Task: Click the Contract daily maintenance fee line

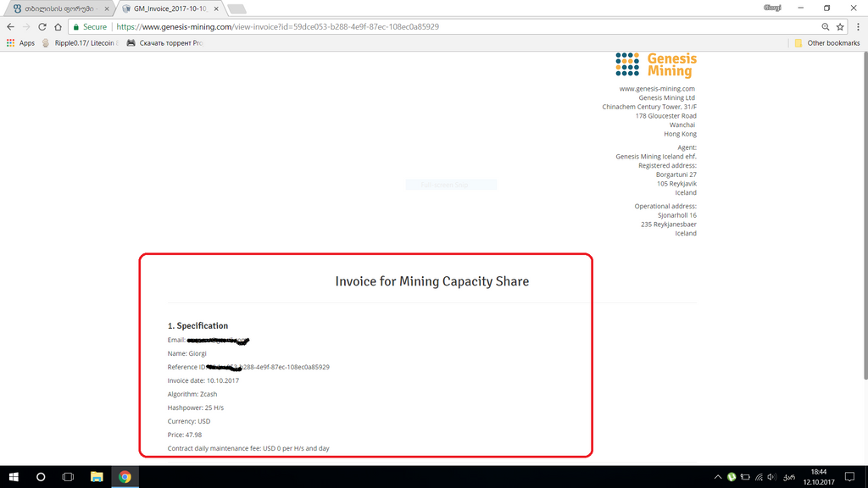Action: click(x=248, y=448)
